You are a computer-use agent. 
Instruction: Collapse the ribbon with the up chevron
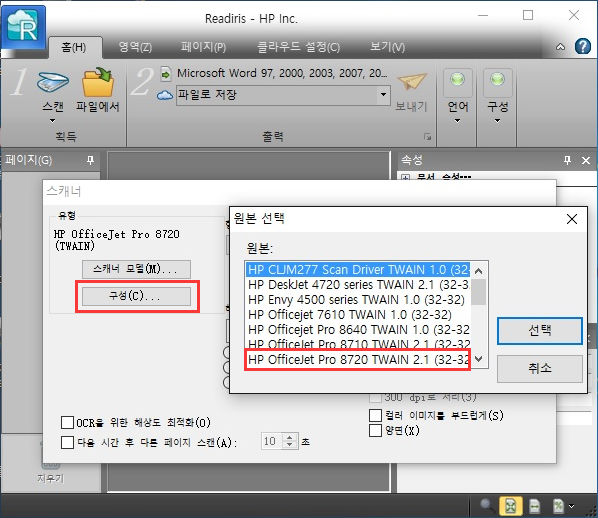click(560, 47)
